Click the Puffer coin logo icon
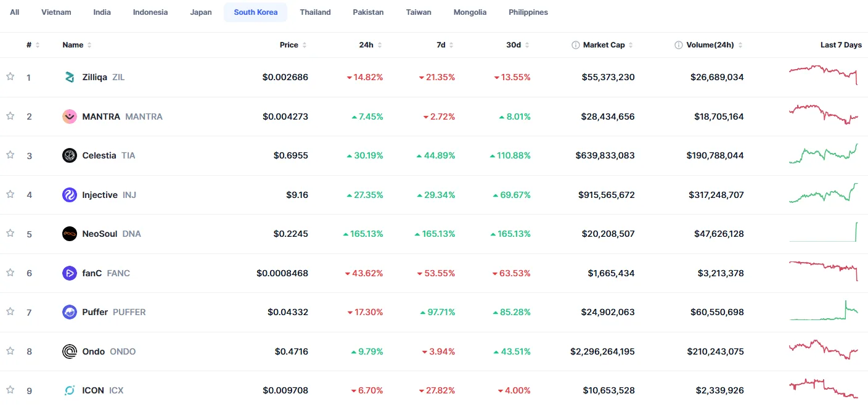868x407 pixels. 70,312
